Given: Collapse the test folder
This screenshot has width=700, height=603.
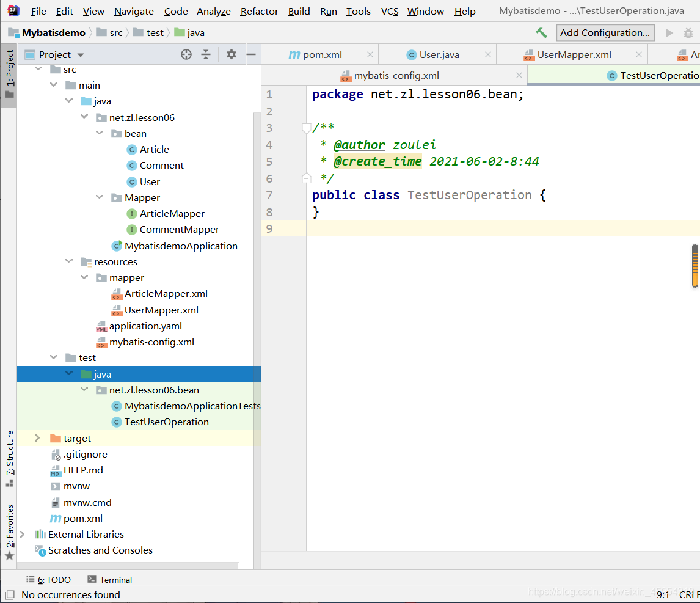Looking at the screenshot, I should pyautogui.click(x=54, y=357).
